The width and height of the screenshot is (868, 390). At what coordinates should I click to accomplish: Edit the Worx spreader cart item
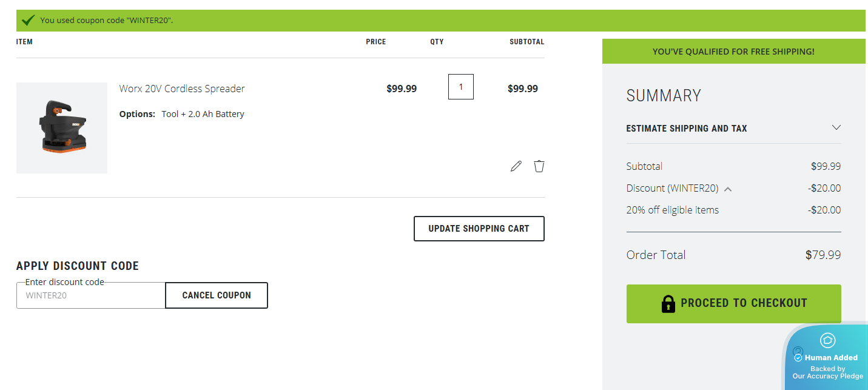(516, 166)
